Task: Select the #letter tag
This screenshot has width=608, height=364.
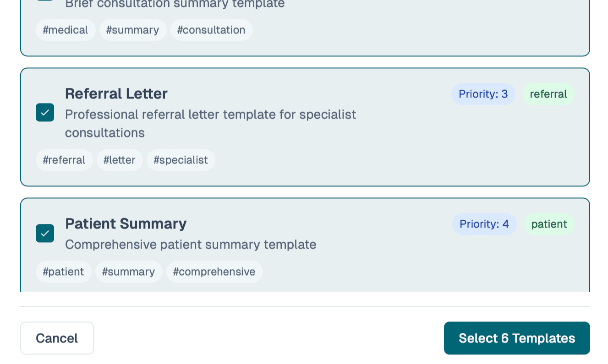Action: click(x=119, y=160)
